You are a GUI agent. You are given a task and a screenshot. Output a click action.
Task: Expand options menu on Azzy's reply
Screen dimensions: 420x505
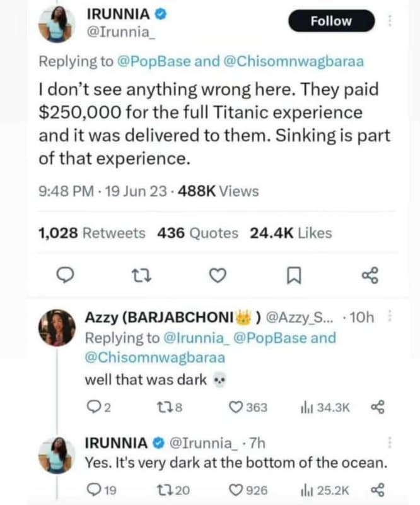click(x=400, y=309)
